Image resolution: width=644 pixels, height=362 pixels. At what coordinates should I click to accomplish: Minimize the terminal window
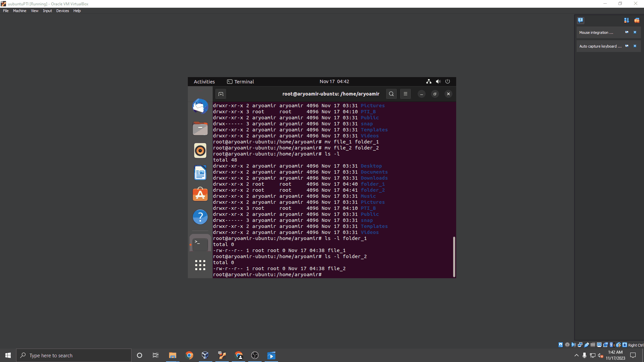[x=422, y=94]
